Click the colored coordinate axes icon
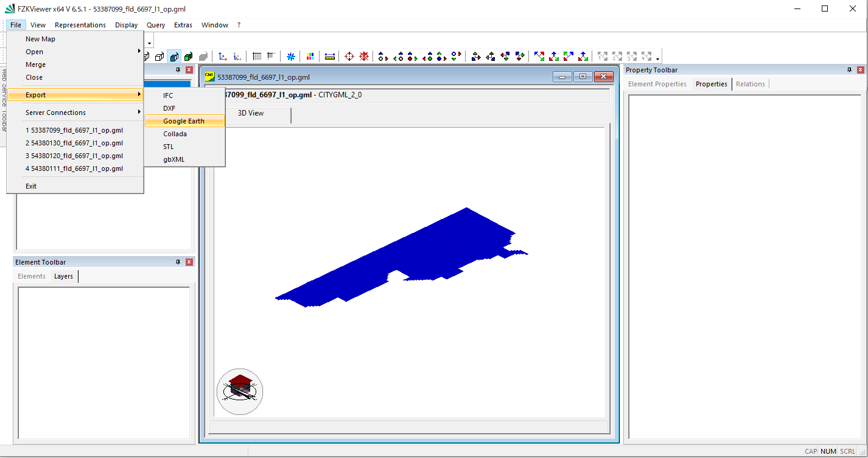The width and height of the screenshot is (868, 458). coord(223,57)
